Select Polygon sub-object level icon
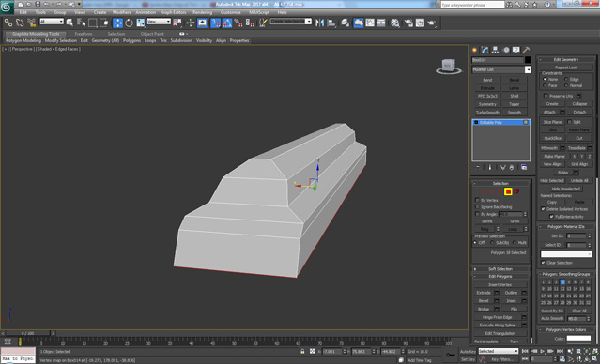The width and height of the screenshot is (600, 364). point(508,191)
